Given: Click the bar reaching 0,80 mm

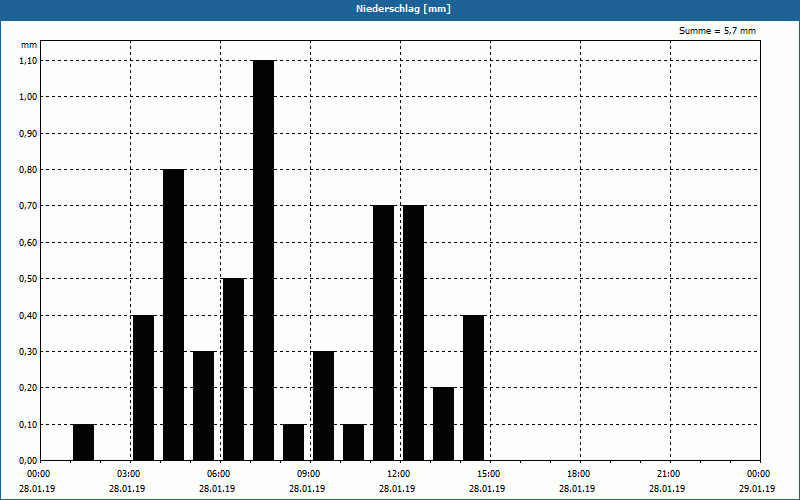Looking at the screenshot, I should [173, 315].
